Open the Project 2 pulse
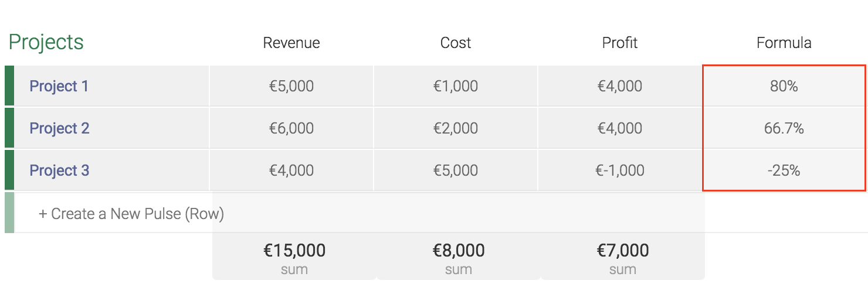 coord(60,128)
